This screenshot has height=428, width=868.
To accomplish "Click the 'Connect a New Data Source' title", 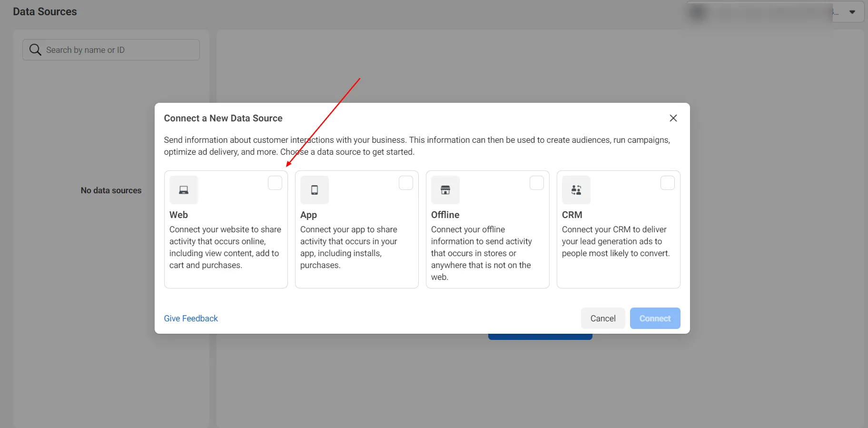I will tap(223, 118).
